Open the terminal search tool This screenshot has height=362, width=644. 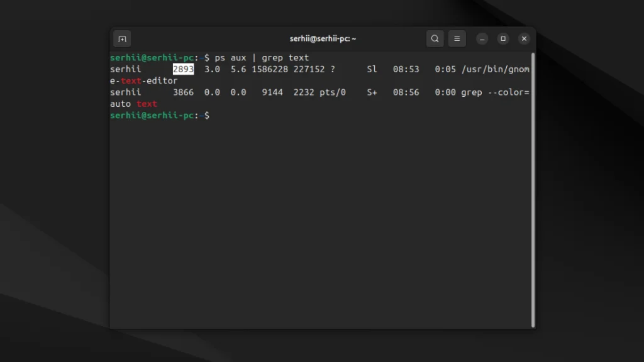point(435,38)
